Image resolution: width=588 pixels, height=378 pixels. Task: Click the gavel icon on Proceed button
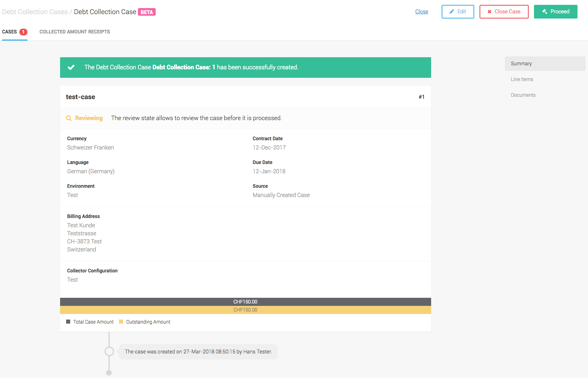click(544, 12)
